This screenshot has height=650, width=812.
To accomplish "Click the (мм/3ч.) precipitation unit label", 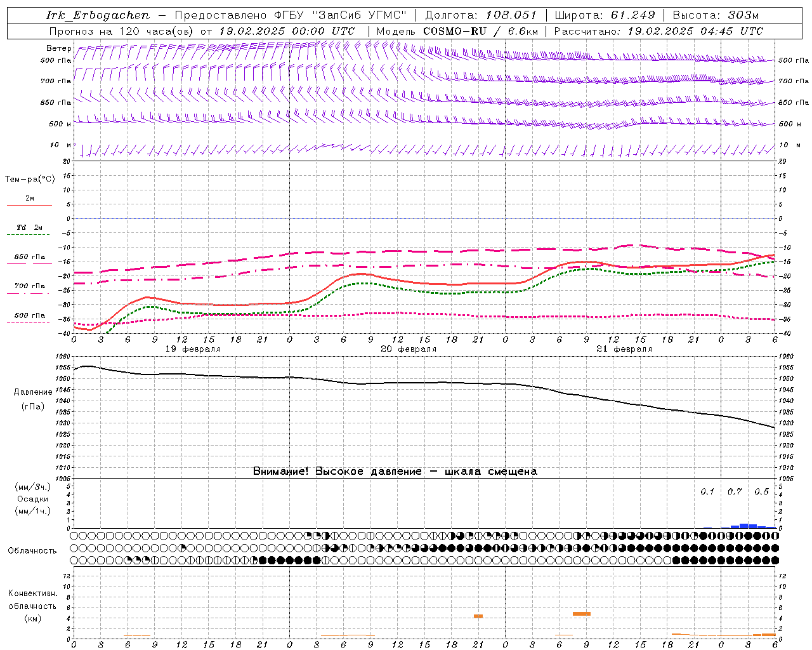I will (x=32, y=487).
